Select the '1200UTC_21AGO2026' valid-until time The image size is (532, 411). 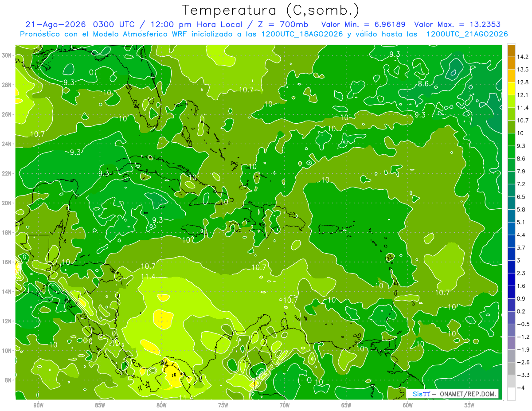pyautogui.click(x=466, y=34)
